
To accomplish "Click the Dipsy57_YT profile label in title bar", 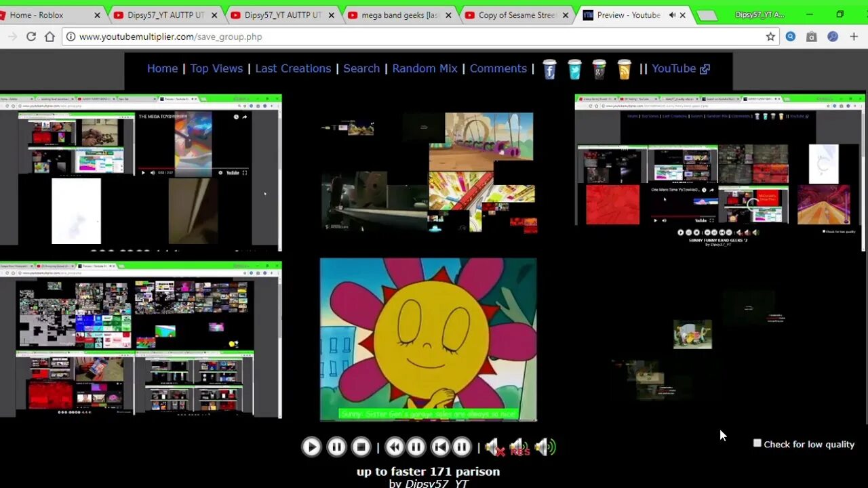I will pyautogui.click(x=759, y=15).
